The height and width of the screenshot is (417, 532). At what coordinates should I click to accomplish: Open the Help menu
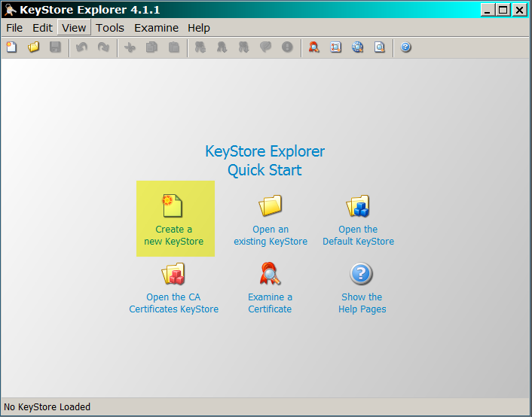(x=199, y=28)
